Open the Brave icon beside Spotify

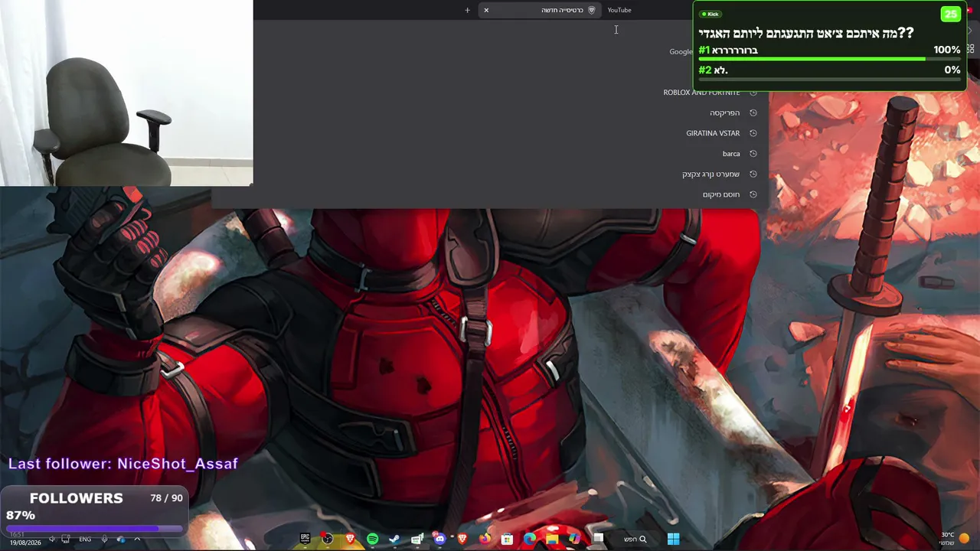(350, 539)
